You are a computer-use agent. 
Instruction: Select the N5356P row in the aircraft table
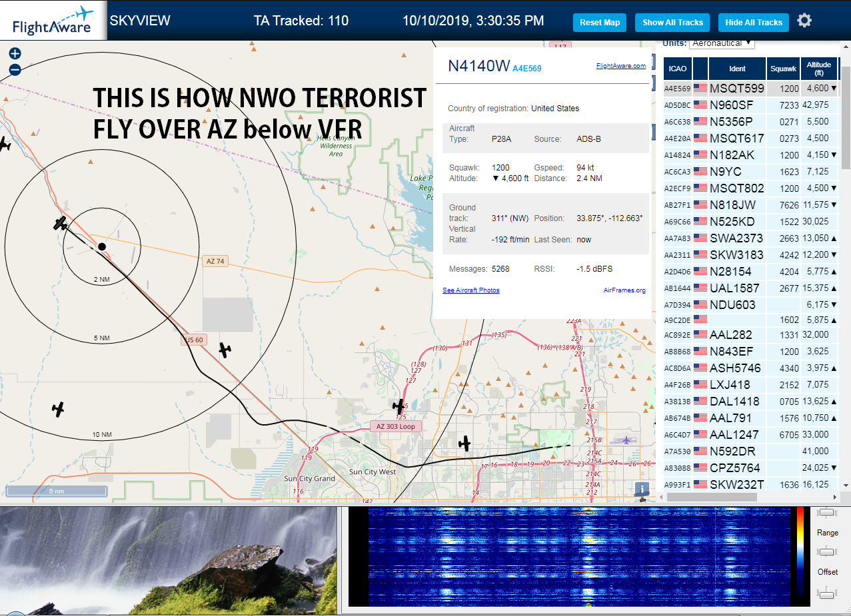point(750,121)
